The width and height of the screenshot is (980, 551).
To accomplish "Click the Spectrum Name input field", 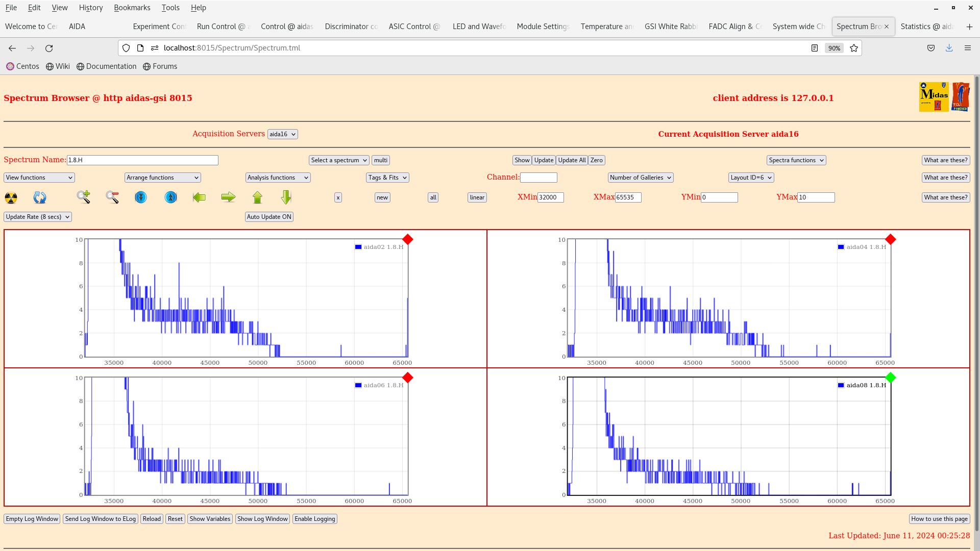I will 142,160.
